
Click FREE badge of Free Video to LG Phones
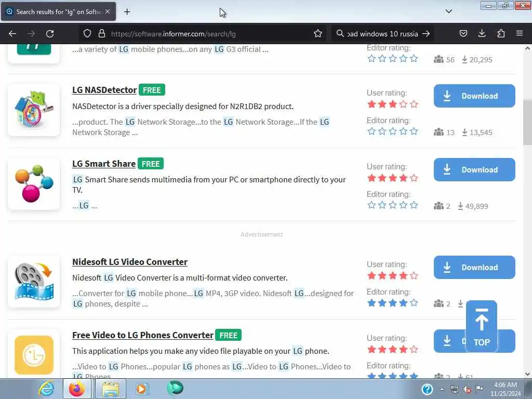[x=229, y=335]
